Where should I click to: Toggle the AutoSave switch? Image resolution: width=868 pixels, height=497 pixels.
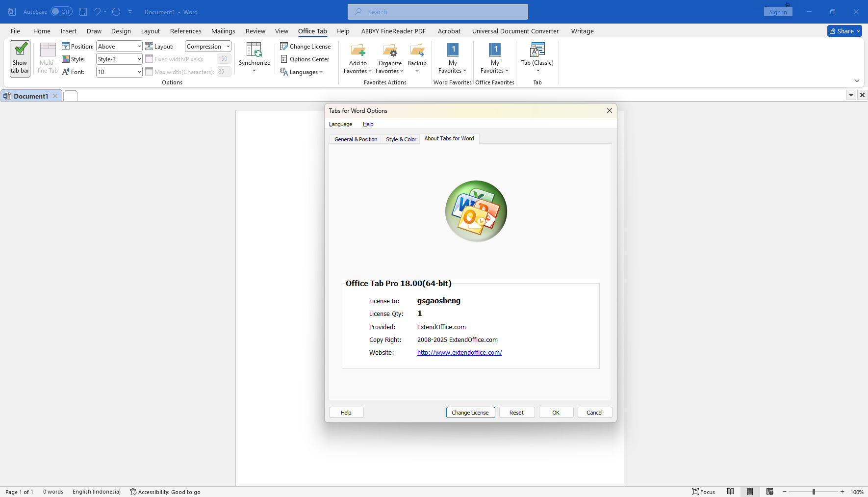point(61,12)
